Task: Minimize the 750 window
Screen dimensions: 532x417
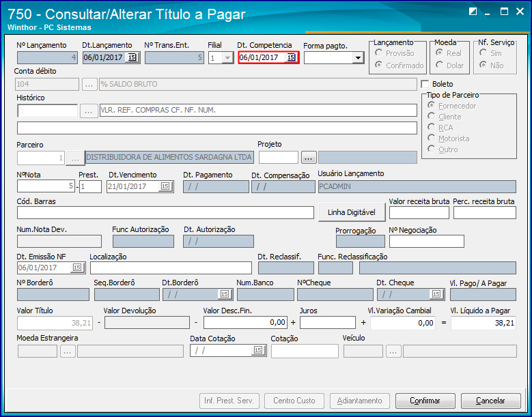Action: (488, 12)
